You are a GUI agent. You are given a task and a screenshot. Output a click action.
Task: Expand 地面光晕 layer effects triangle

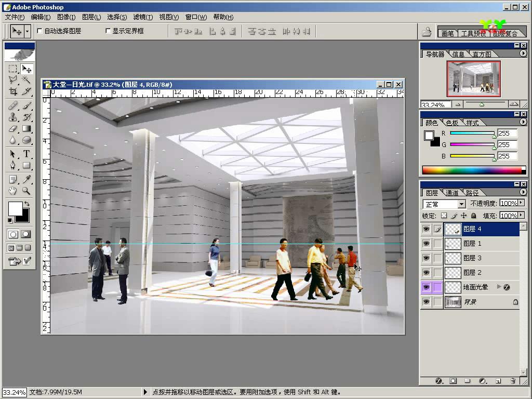499,287
